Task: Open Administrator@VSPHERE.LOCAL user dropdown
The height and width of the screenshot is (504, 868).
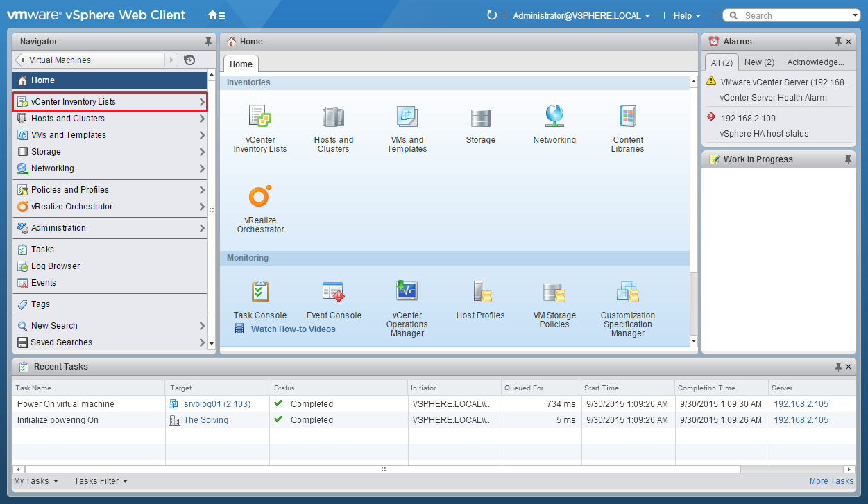Action: 581,15
